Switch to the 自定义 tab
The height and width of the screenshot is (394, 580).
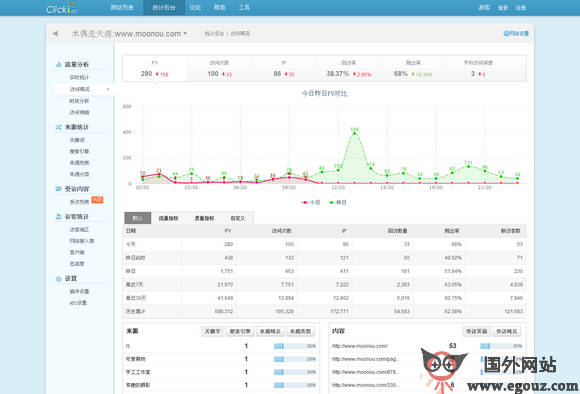click(x=238, y=218)
